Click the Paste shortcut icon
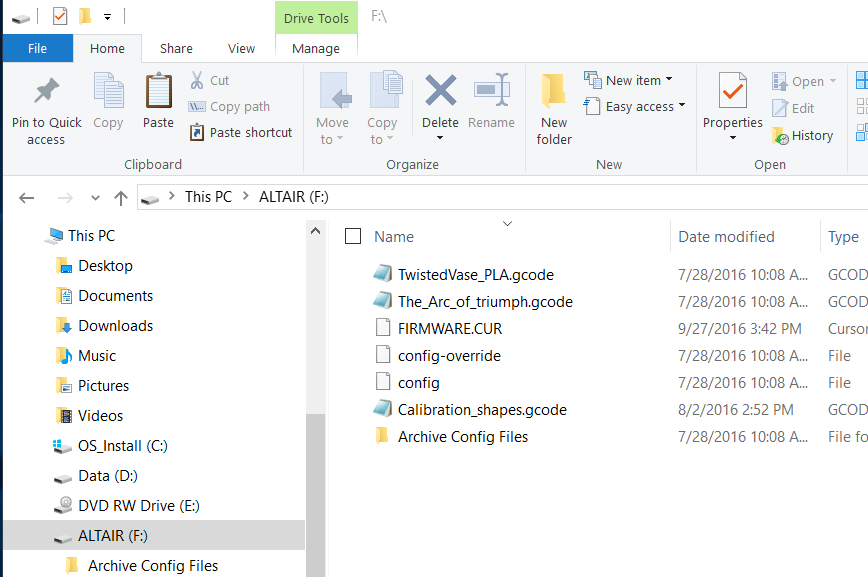This screenshot has width=868, height=577. (x=197, y=132)
